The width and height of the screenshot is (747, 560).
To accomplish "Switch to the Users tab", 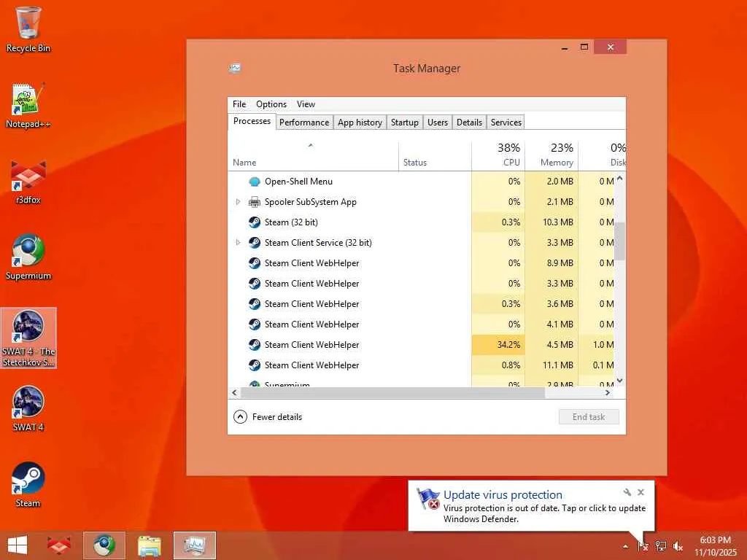I will tap(438, 122).
